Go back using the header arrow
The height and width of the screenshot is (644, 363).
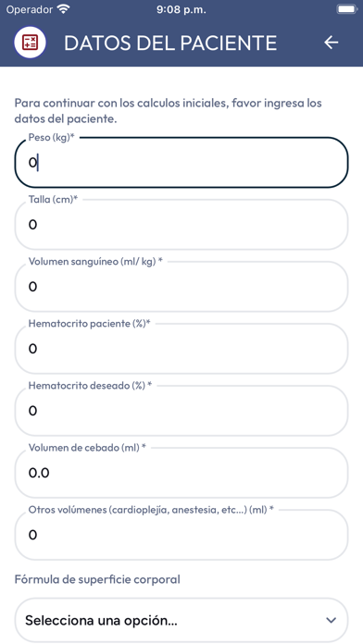pyautogui.click(x=331, y=42)
